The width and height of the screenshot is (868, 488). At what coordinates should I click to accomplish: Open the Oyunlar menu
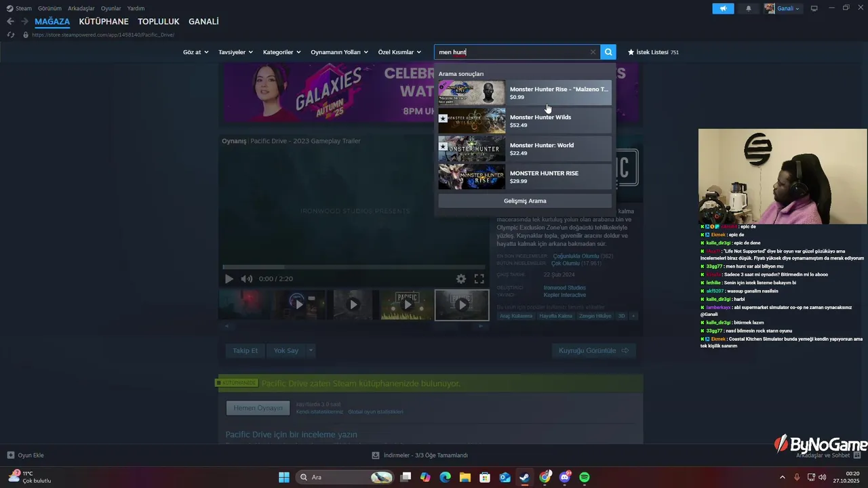click(x=111, y=8)
